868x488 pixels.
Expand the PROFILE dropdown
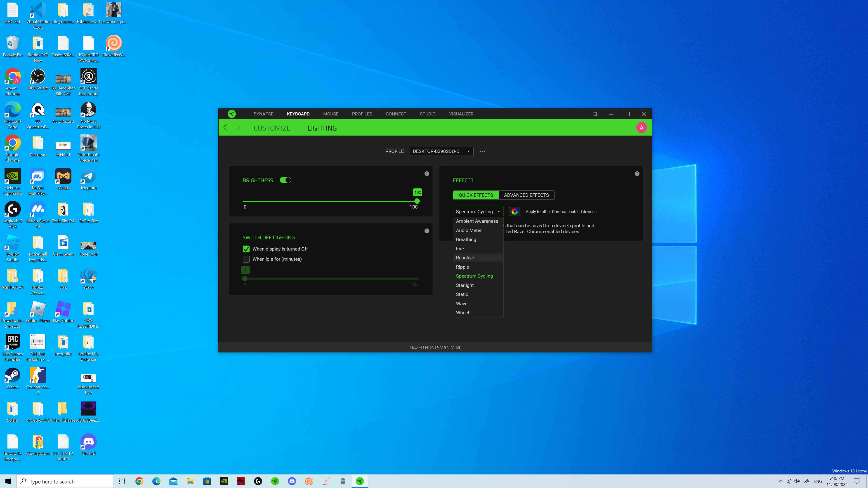441,151
